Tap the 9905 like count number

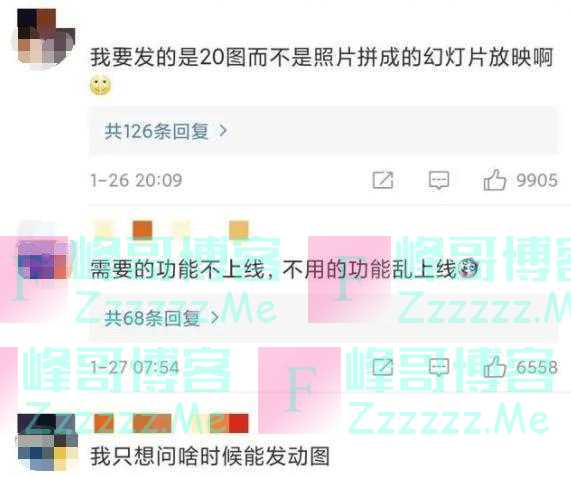[x=537, y=180]
